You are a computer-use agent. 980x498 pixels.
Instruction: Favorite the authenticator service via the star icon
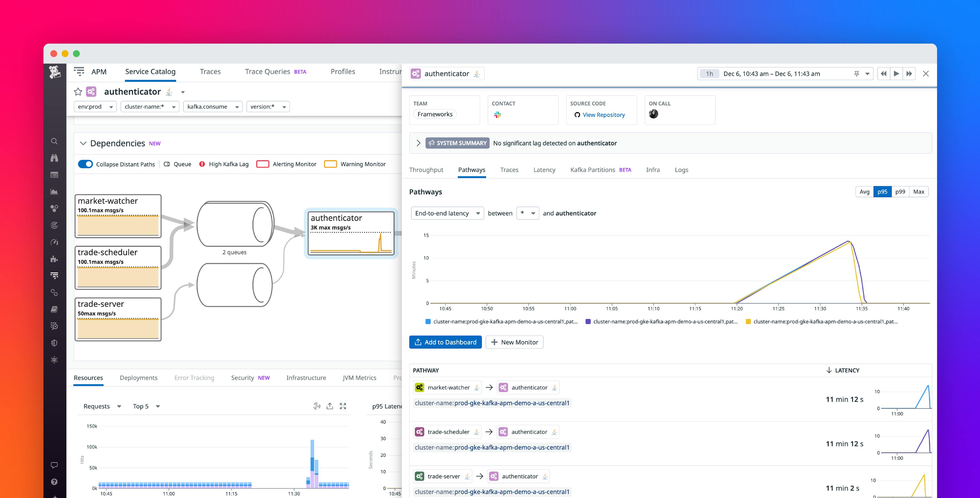click(78, 91)
